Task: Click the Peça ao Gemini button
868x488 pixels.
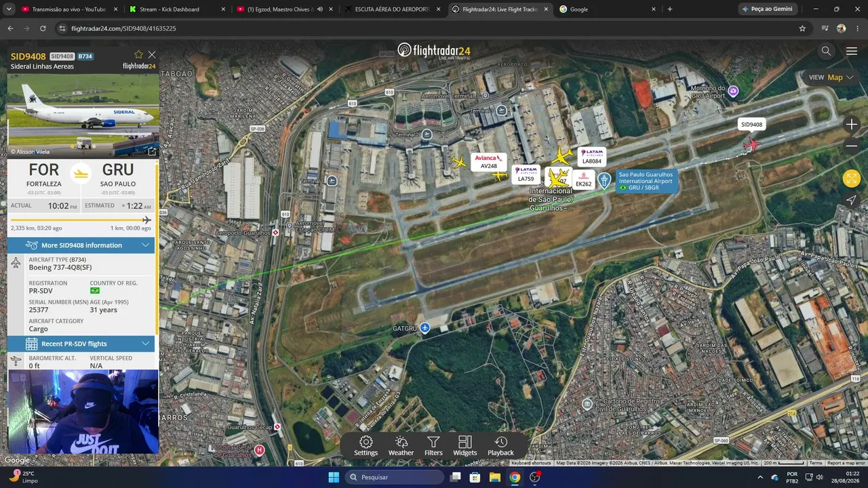Action: pyautogui.click(x=767, y=9)
